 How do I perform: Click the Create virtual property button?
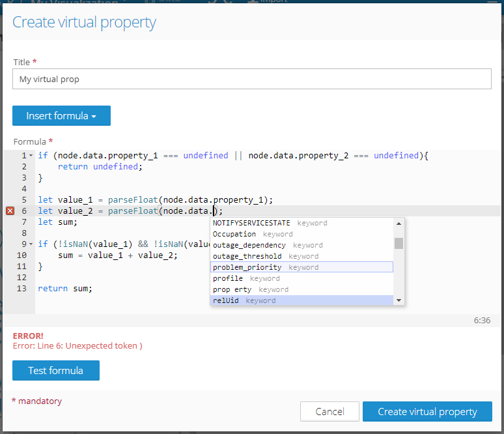pos(427,412)
